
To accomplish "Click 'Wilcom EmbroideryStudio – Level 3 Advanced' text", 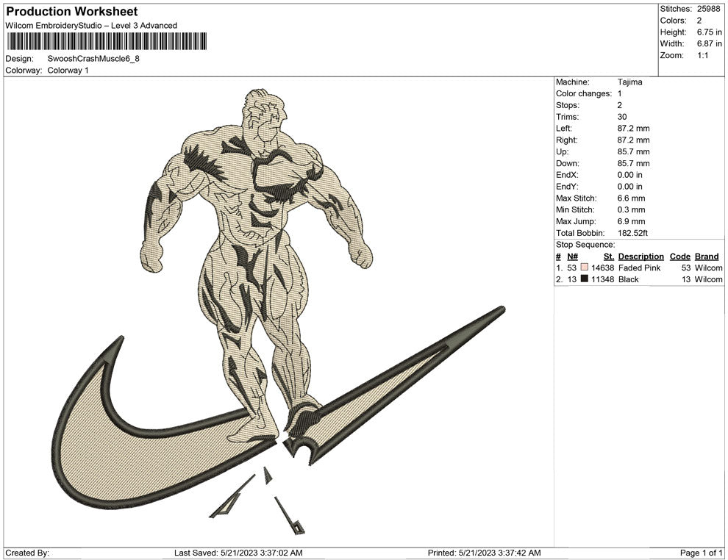I will coord(91,26).
